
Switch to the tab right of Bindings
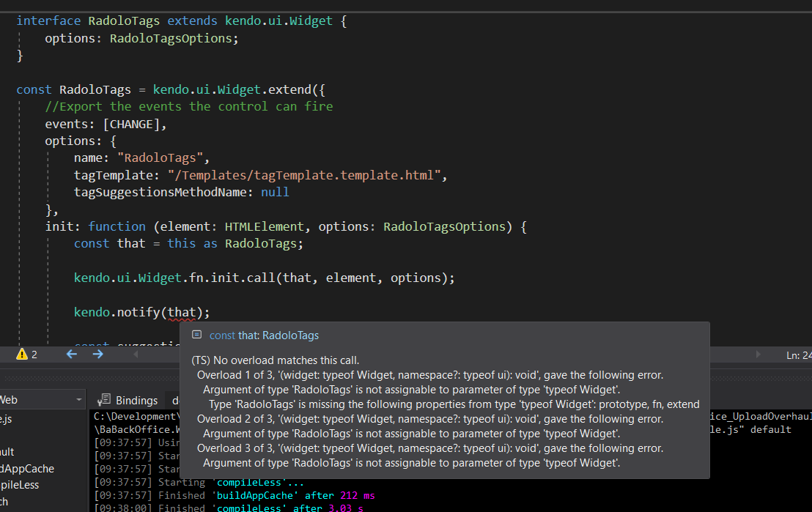[x=175, y=400]
